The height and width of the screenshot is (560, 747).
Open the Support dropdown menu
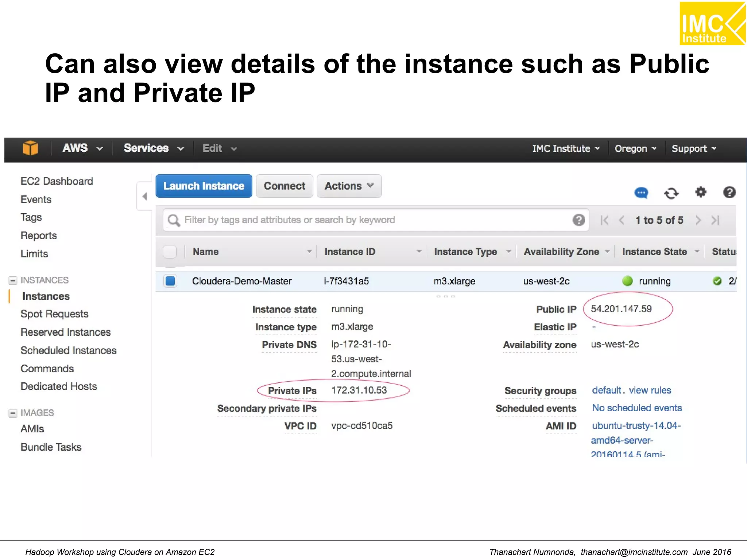click(x=694, y=149)
